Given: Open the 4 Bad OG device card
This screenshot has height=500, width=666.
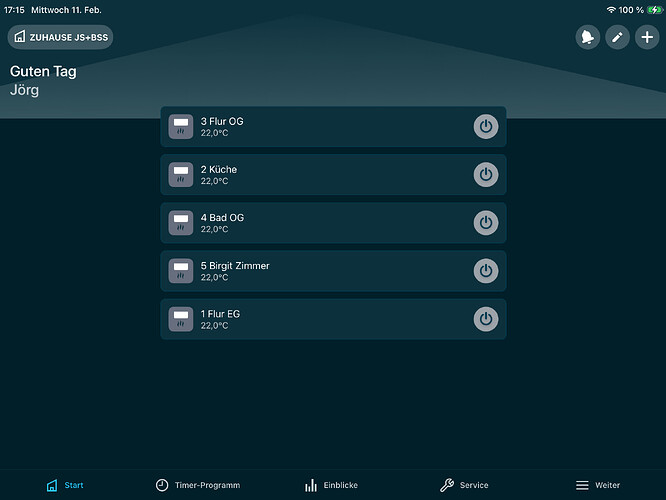Looking at the screenshot, I should tap(320, 223).
